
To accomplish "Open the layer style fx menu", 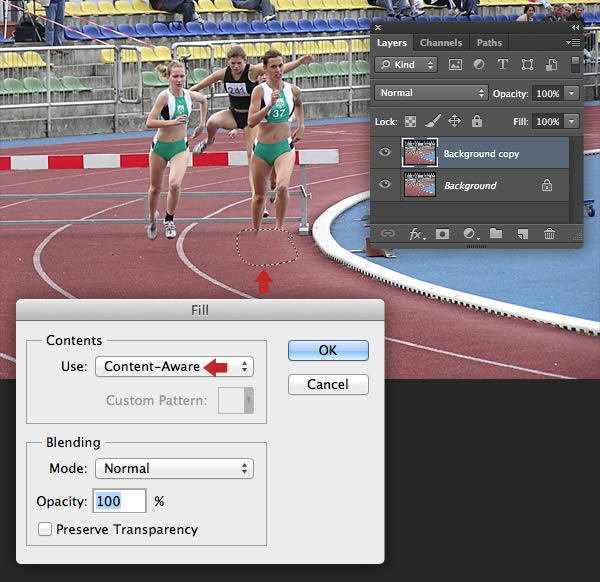I will (x=416, y=233).
